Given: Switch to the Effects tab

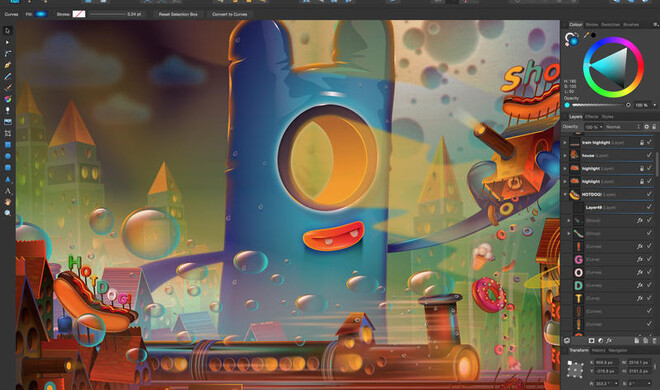Looking at the screenshot, I should click(591, 117).
